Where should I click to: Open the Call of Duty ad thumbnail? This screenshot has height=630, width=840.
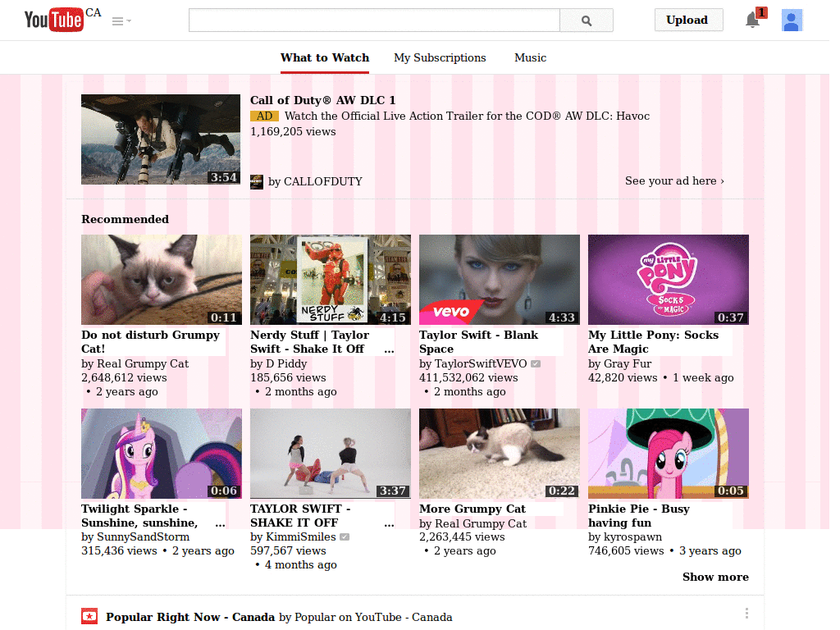tap(161, 139)
